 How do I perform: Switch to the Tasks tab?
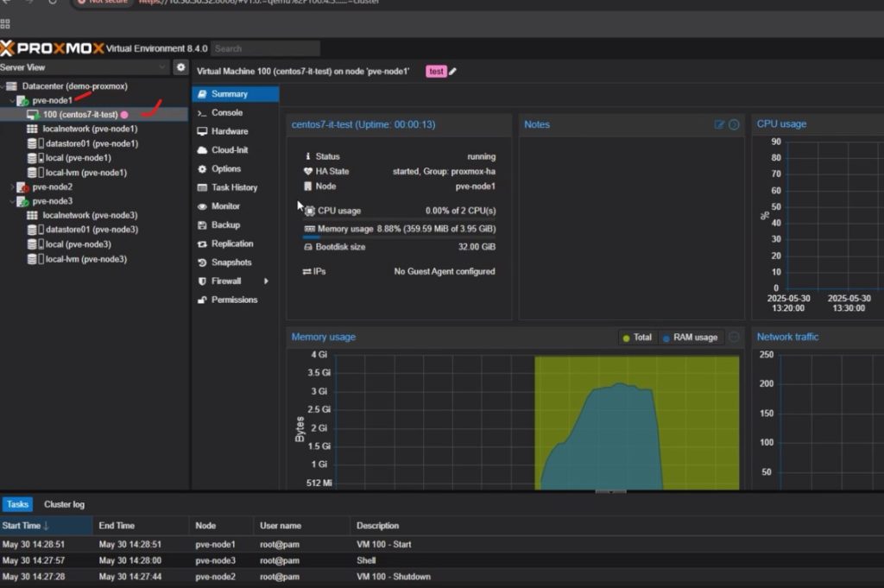pyautogui.click(x=17, y=504)
